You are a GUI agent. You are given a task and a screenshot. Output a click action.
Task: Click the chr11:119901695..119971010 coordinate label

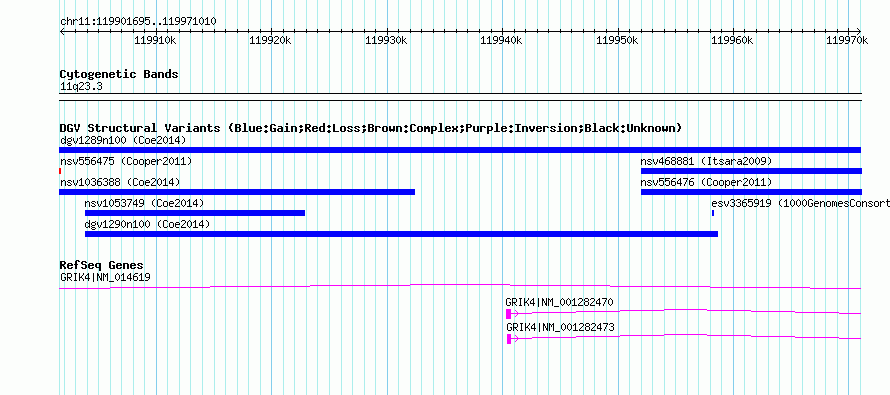[138, 22]
